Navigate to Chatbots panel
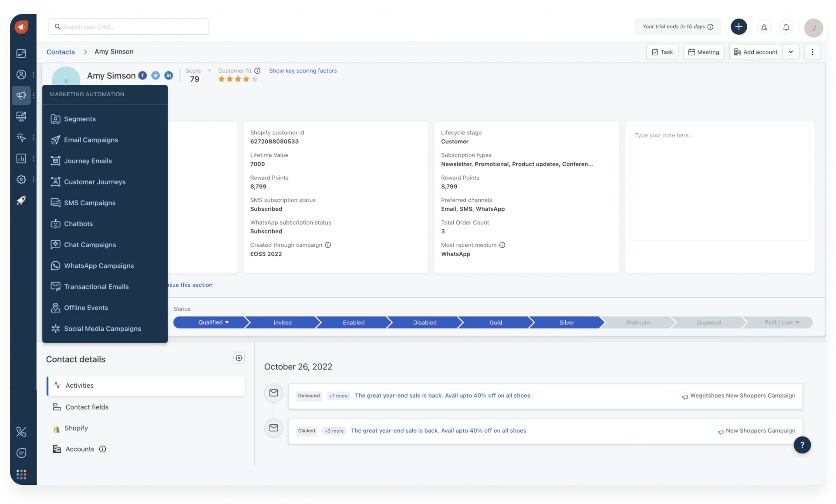Screen dimensions: 836x504 78,224
